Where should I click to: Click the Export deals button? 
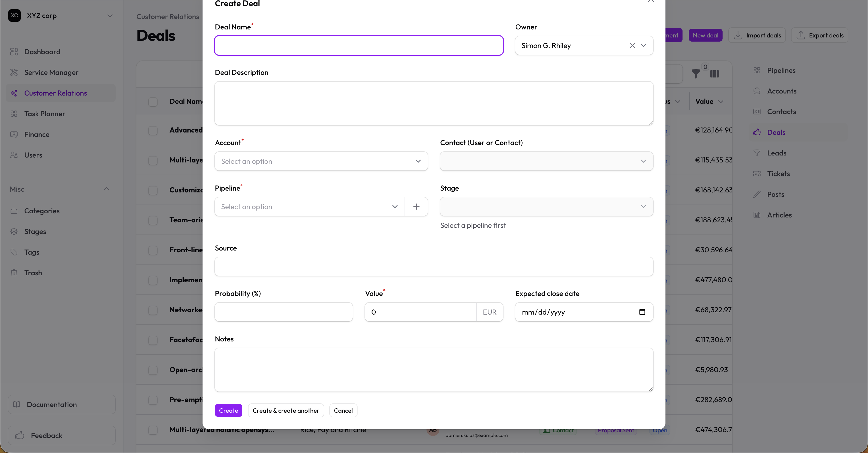pyautogui.click(x=819, y=35)
